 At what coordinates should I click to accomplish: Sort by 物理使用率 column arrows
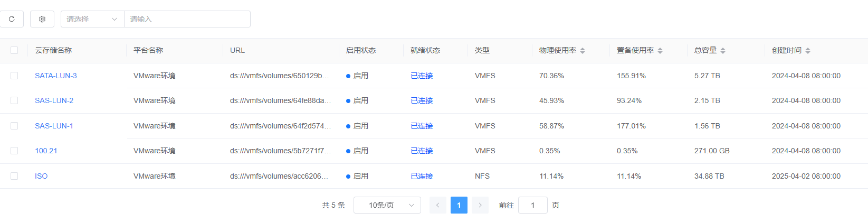pyautogui.click(x=583, y=51)
